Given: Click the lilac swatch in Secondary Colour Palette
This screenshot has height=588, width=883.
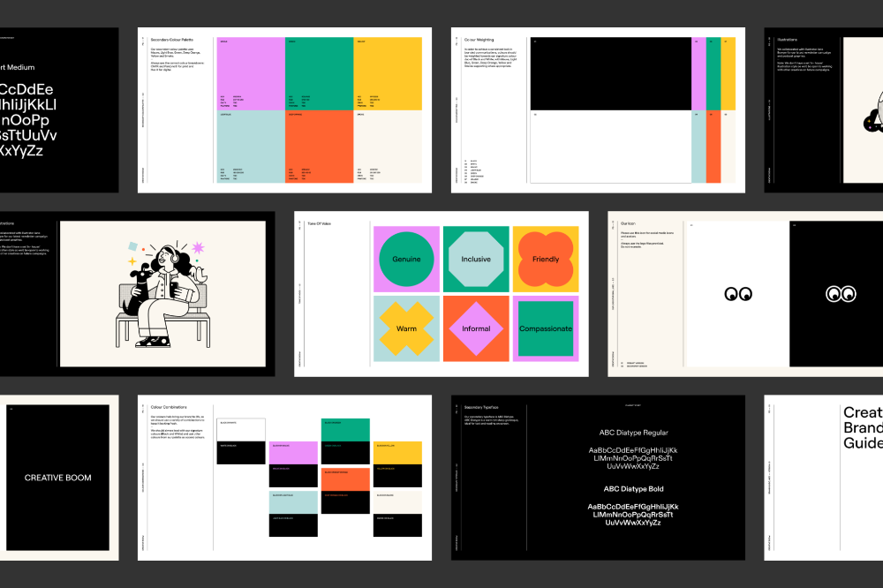Looking at the screenshot, I should click(247, 75).
